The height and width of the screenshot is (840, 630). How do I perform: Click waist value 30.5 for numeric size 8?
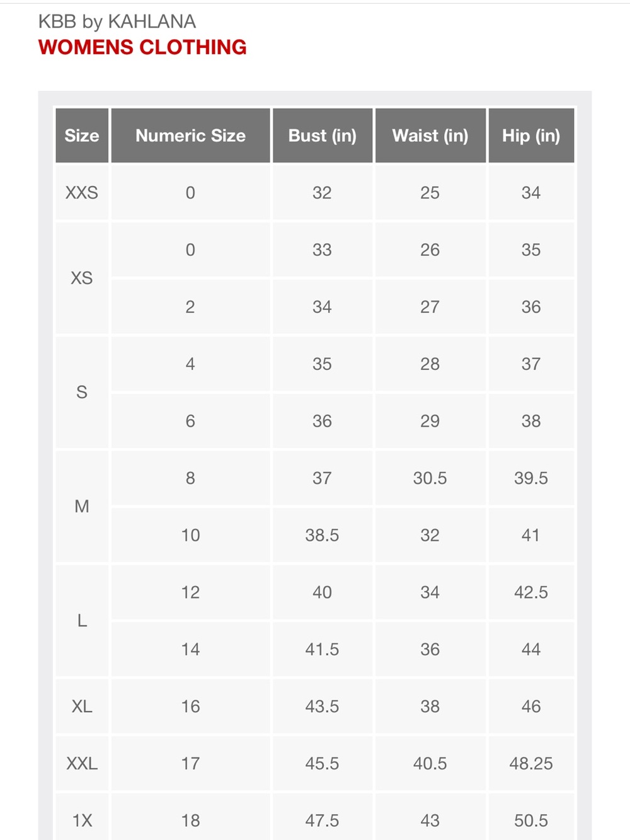pos(430,478)
